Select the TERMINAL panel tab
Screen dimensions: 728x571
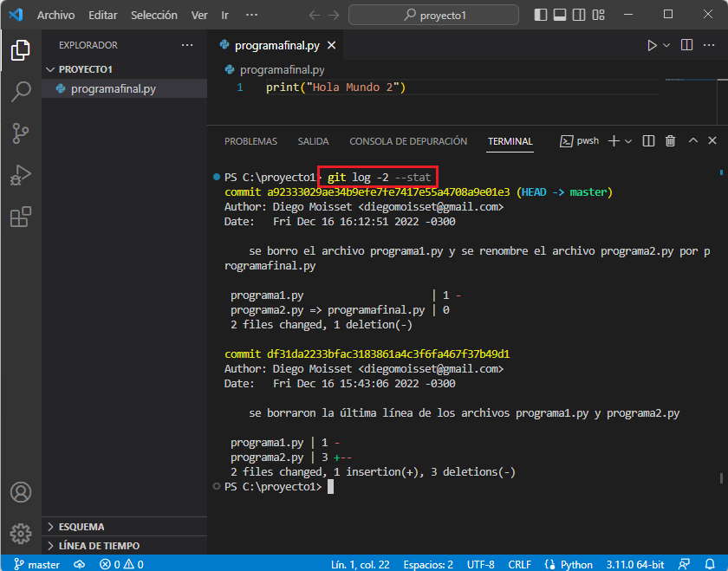[x=510, y=141]
